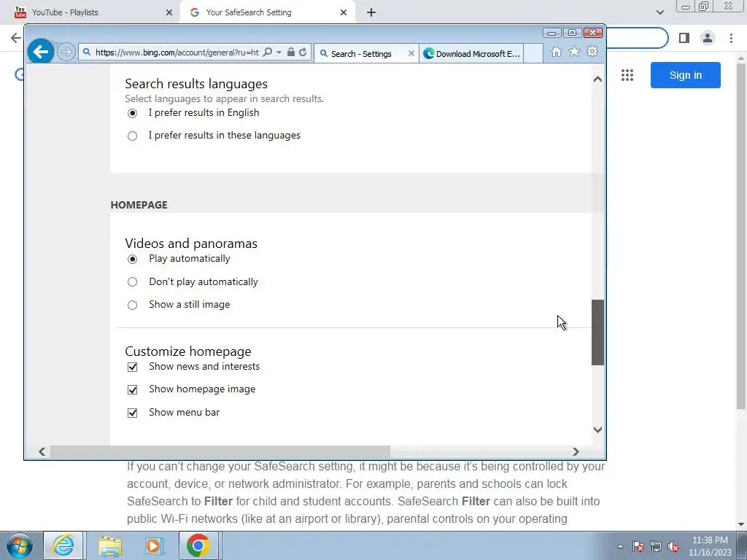Select Don't play automatically option
The height and width of the screenshot is (560, 747).
click(133, 282)
